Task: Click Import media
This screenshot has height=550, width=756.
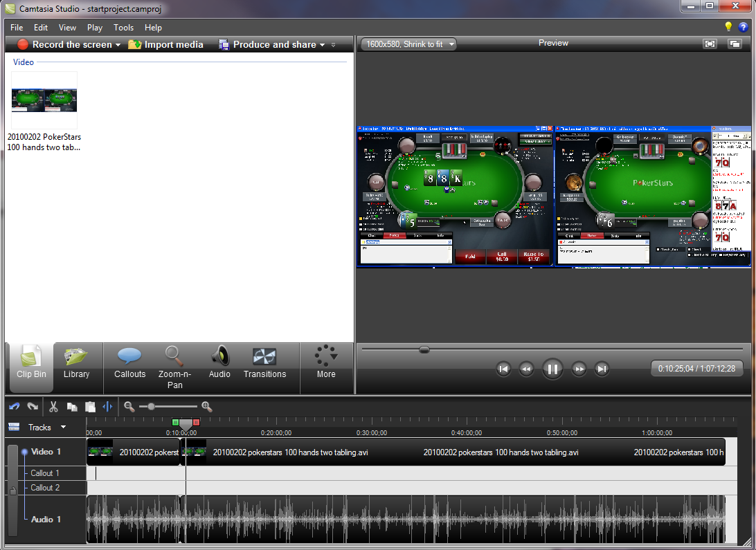Action: [x=166, y=44]
